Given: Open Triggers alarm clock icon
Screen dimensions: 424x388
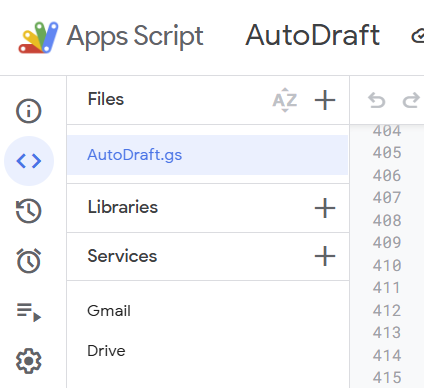Looking at the screenshot, I should 29,261.
